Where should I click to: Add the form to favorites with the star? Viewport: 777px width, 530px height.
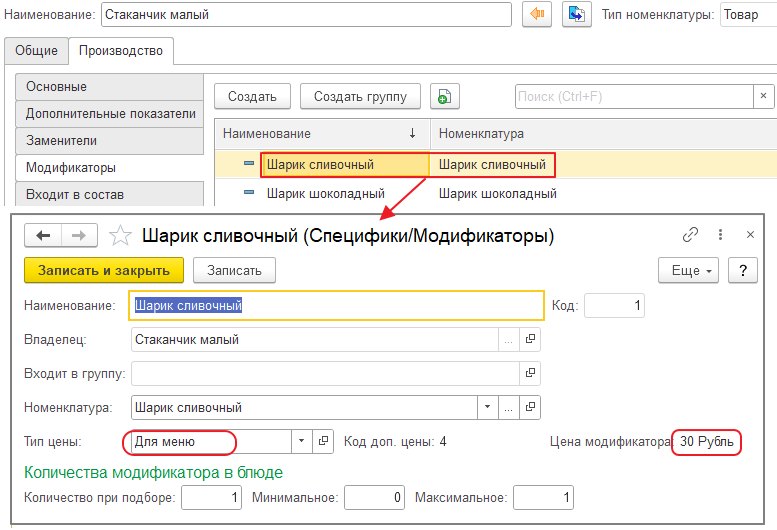(x=120, y=235)
